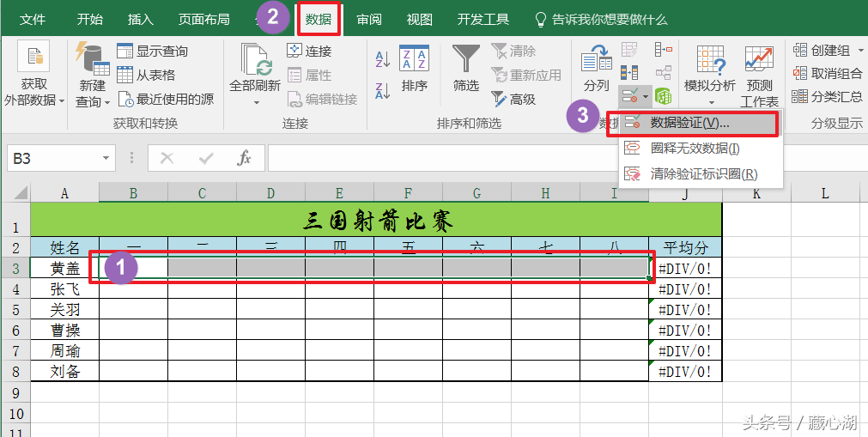The width and height of the screenshot is (868, 437).
Task: Switch to the 页面布局 tab
Action: coord(203,20)
